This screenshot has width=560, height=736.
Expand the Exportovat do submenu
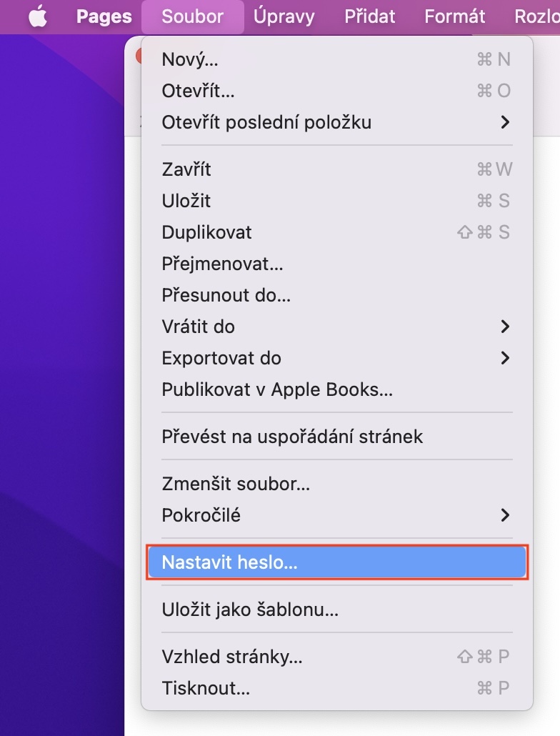(x=221, y=358)
